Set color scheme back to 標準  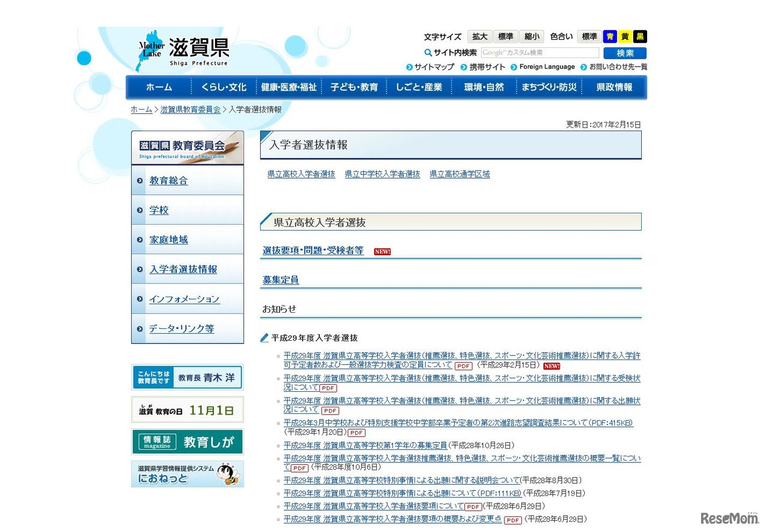tap(589, 36)
